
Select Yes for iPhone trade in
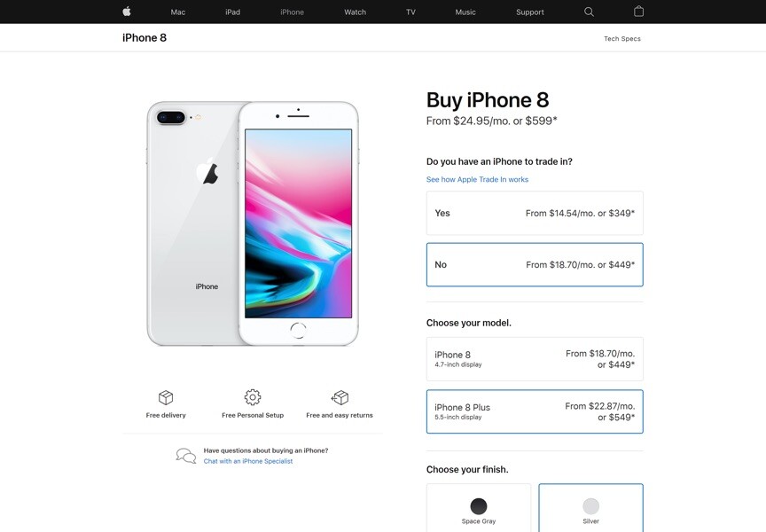coord(535,213)
